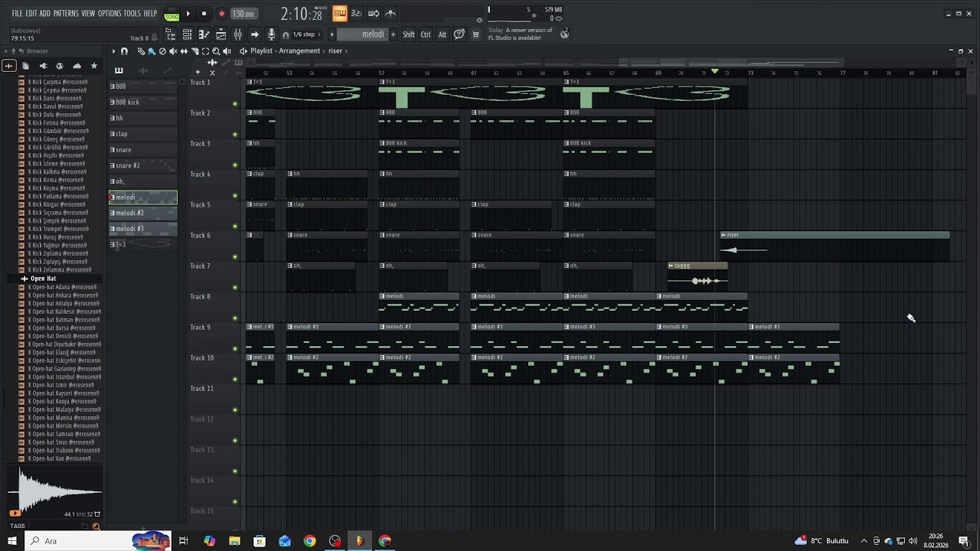Open the Piano roll view
The width and height of the screenshot is (980, 551).
pos(204,34)
